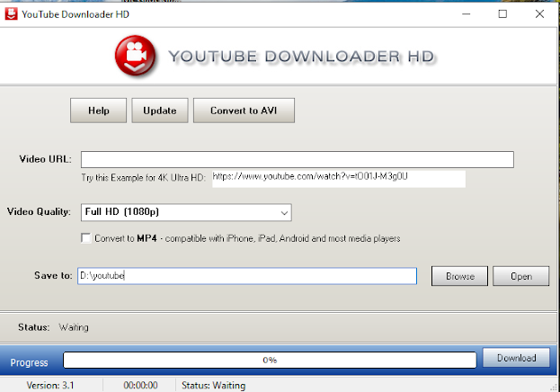The height and width of the screenshot is (392, 560).
Task: Focus the Video URL input field
Action: (x=298, y=159)
